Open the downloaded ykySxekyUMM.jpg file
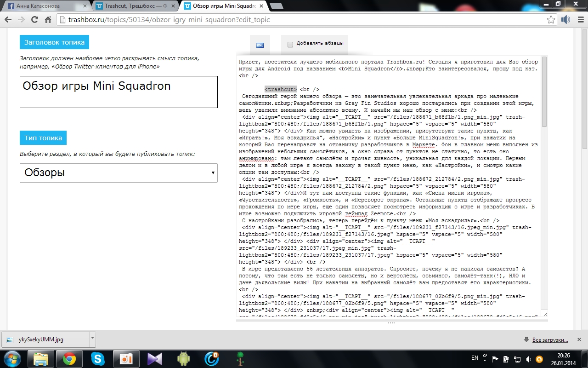Image resolution: width=588 pixels, height=368 pixels. [x=46, y=340]
